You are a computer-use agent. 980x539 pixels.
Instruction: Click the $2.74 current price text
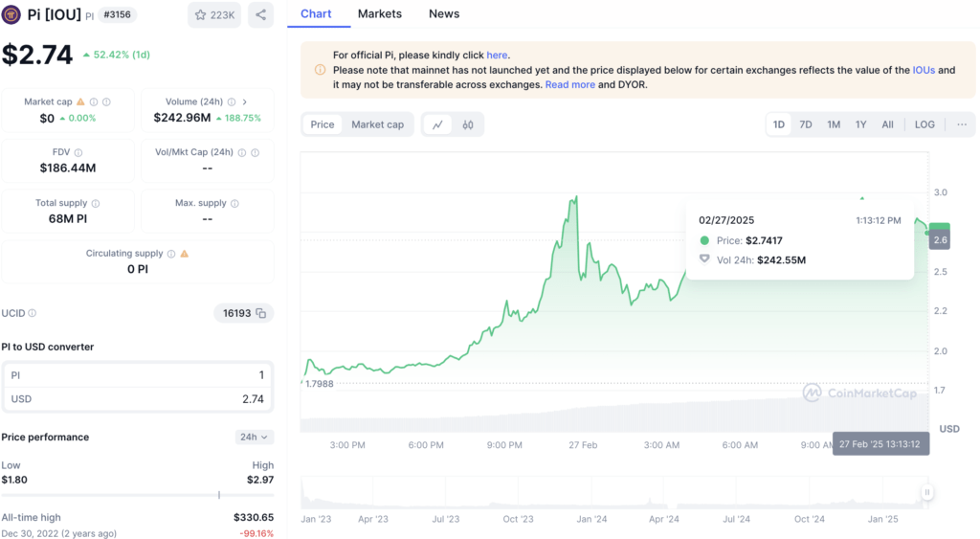tap(37, 55)
